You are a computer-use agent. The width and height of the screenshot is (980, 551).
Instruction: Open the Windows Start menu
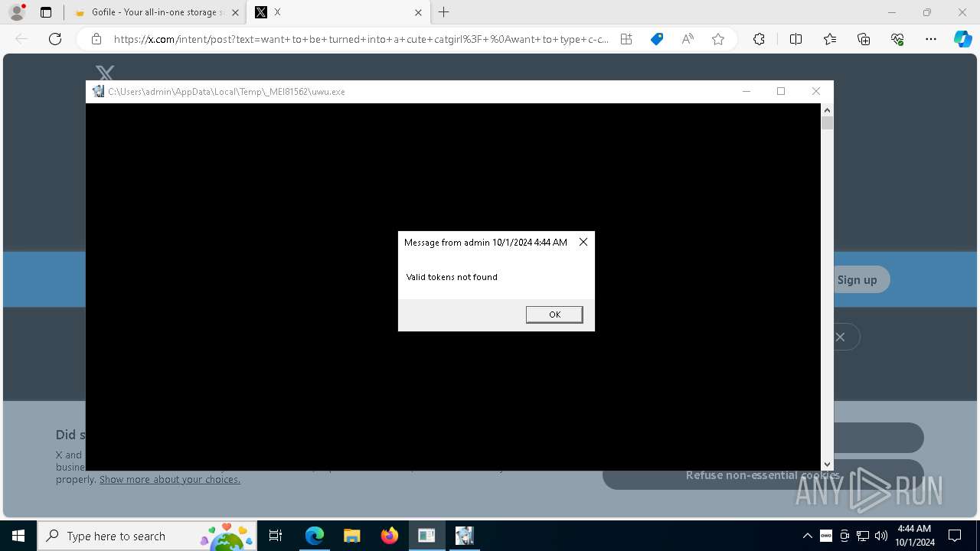coord(18,536)
